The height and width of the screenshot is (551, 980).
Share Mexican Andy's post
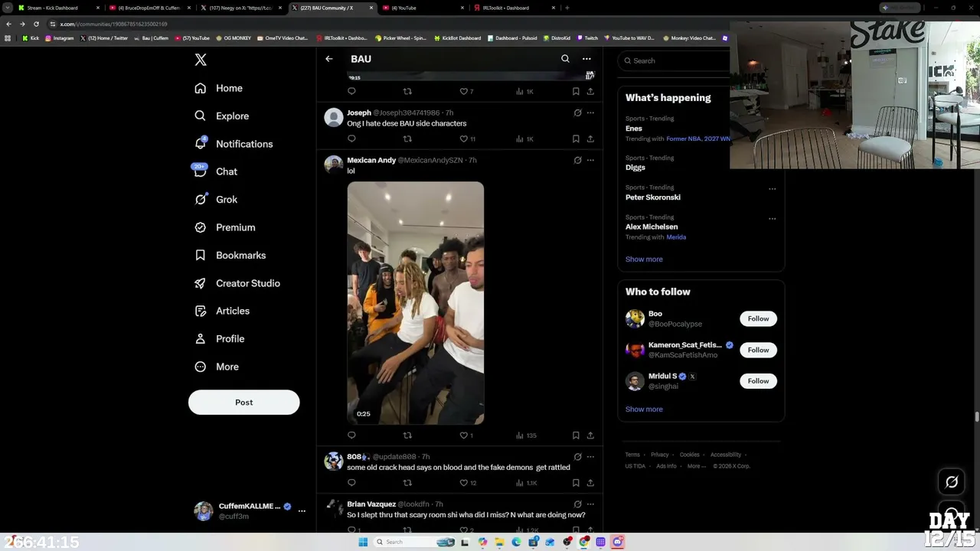click(590, 435)
